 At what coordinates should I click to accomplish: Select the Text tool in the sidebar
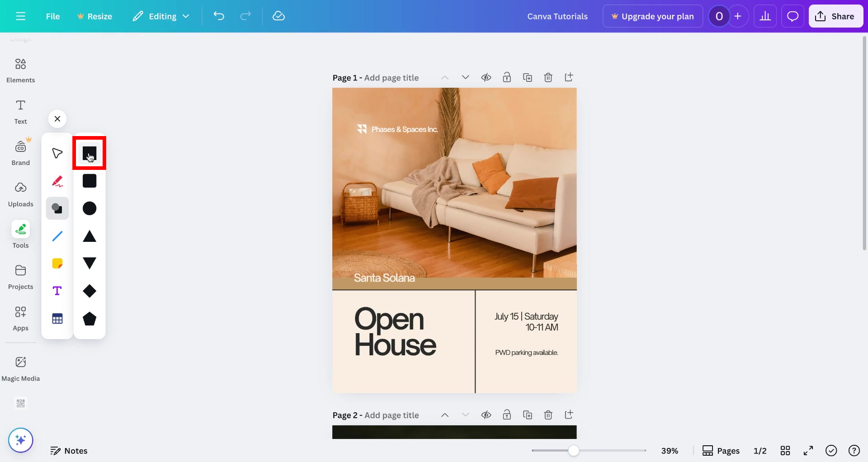click(20, 111)
